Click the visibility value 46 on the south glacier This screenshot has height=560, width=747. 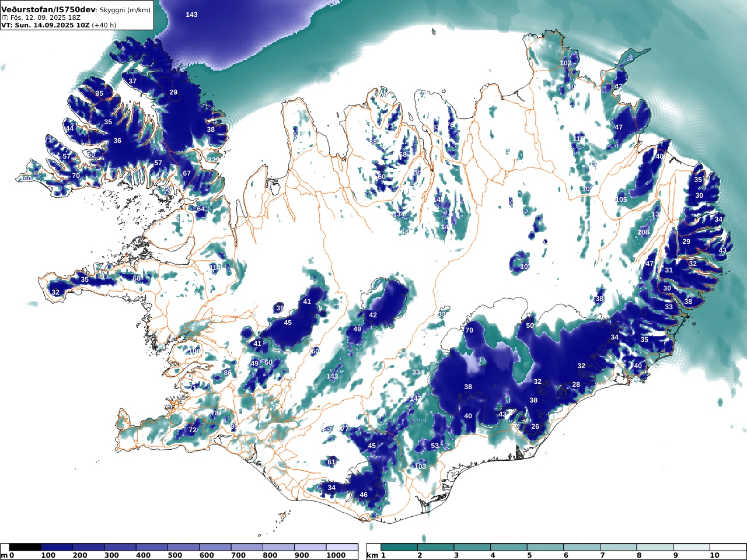364,495
